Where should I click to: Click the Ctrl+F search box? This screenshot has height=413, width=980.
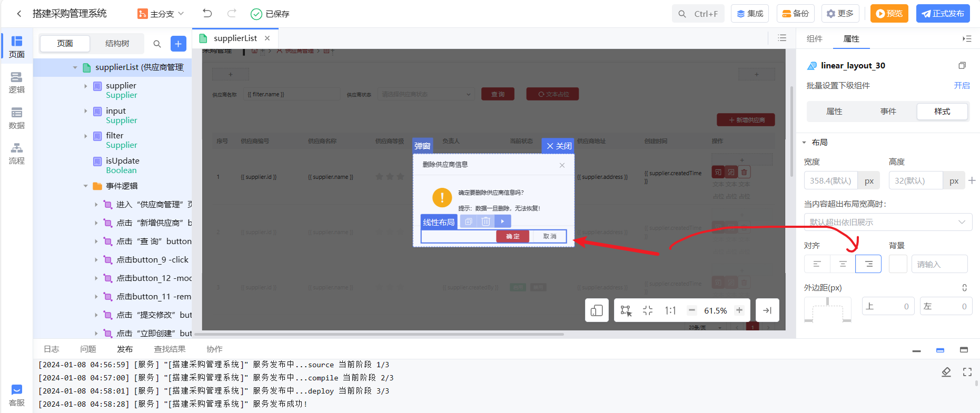click(698, 14)
